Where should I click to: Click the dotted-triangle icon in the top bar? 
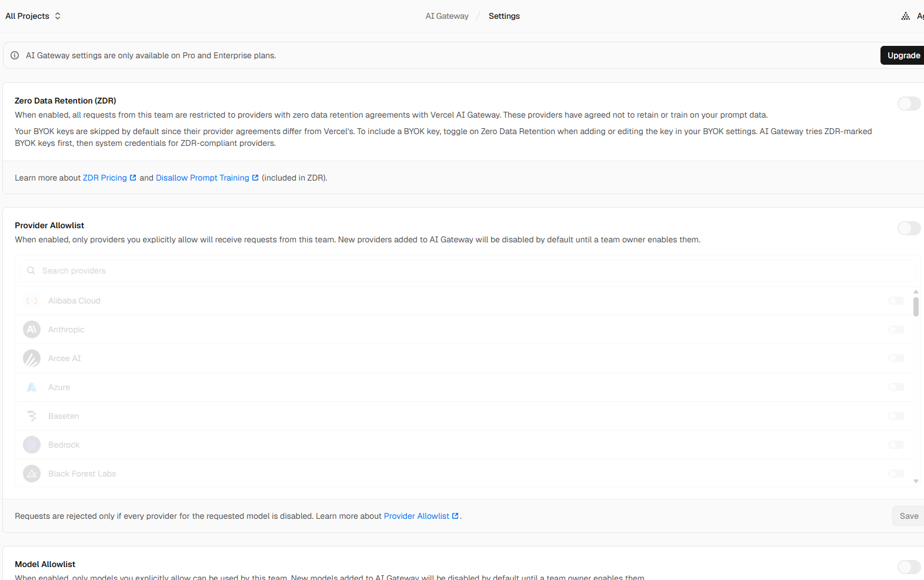(905, 16)
